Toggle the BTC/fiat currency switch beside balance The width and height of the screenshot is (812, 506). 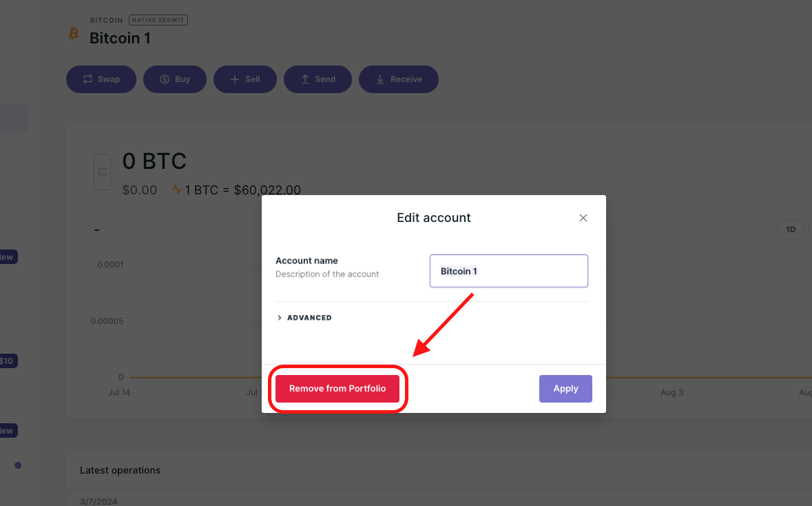click(x=102, y=171)
